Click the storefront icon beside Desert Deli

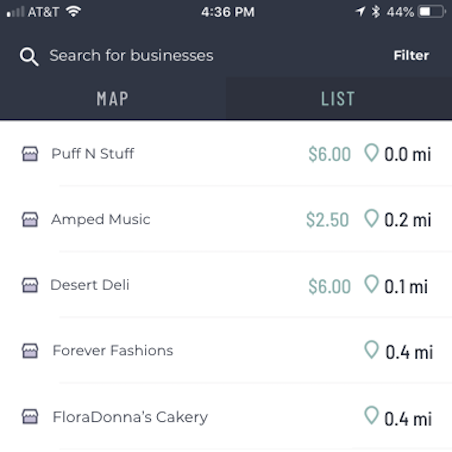[30, 285]
